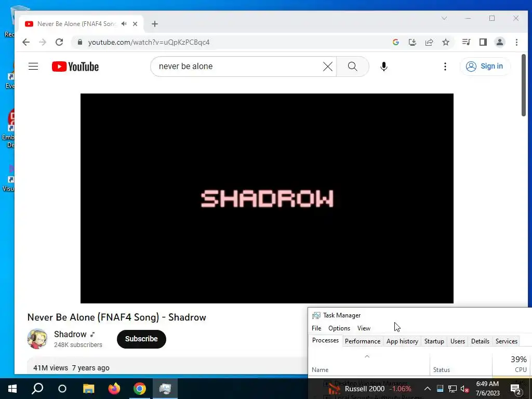The image size is (532, 399).
Task: Clear the search text with X
Action: coord(328,66)
